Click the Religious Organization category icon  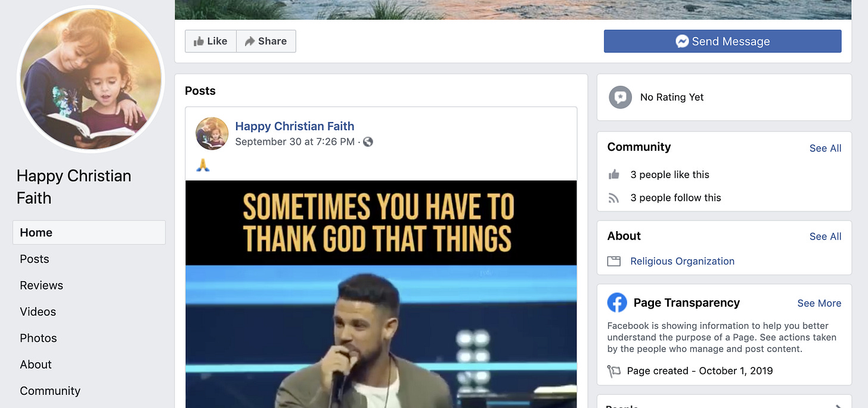(x=614, y=261)
